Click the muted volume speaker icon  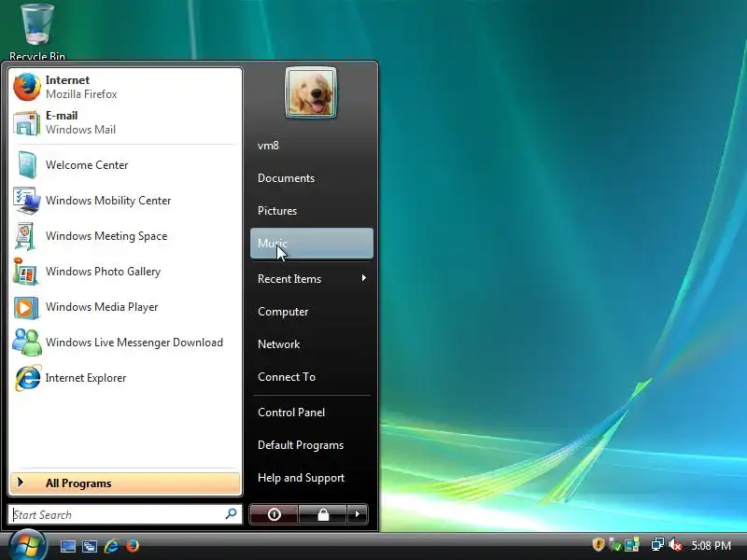coord(675,544)
